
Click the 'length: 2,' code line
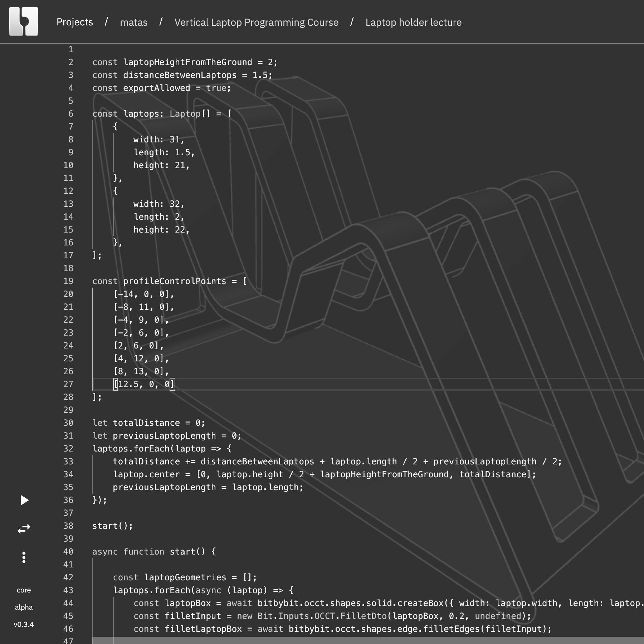[159, 217]
